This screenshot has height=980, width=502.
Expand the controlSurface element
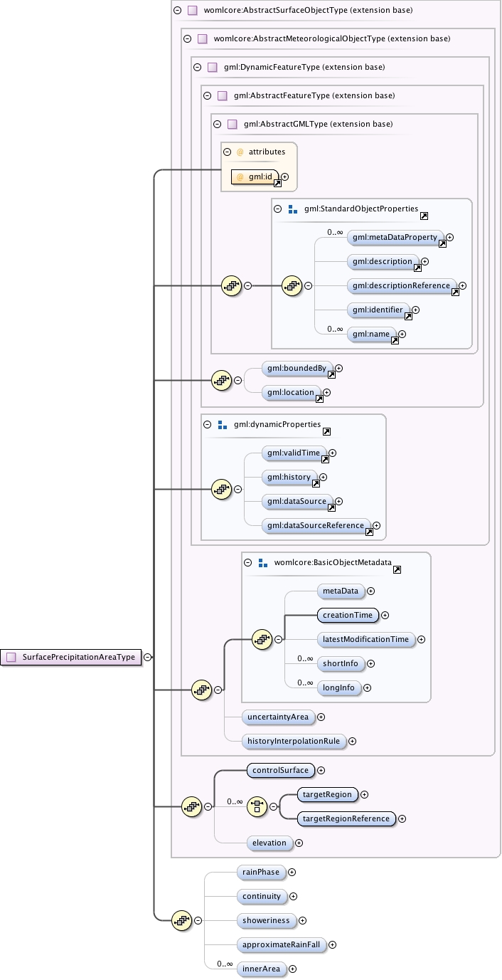[x=321, y=770]
